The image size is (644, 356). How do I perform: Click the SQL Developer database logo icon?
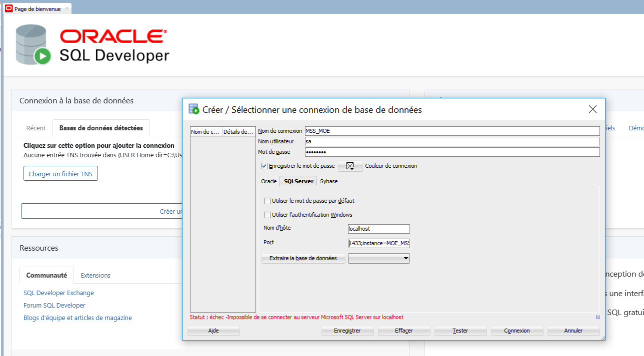(x=33, y=44)
